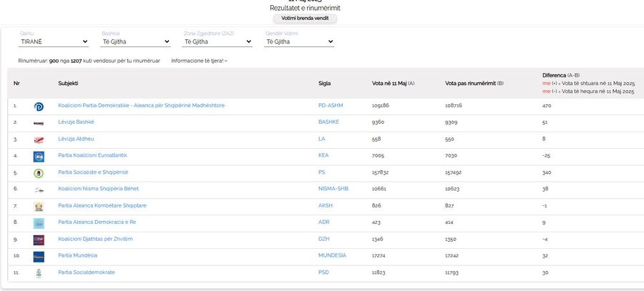
Task: Open Koalicioni Partia Demokratike subject link
Action: [141, 106]
